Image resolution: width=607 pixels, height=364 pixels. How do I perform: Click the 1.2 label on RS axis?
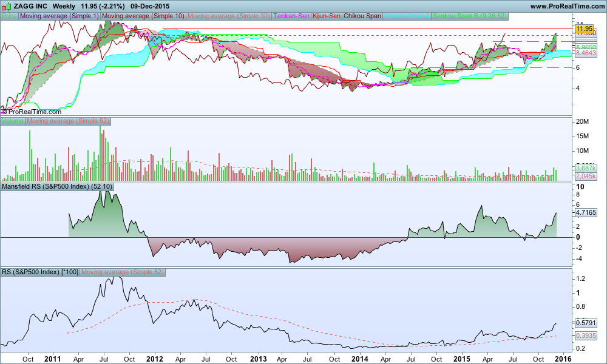pos(581,278)
